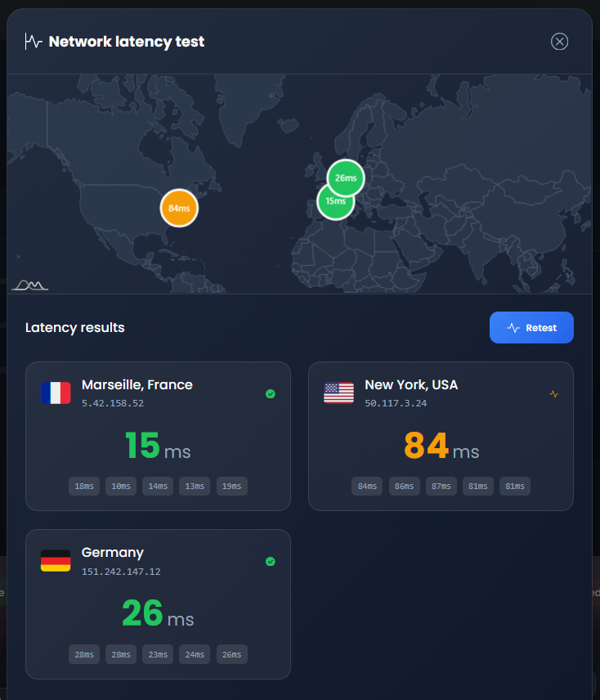Viewport: 600px width, 700px height.
Task: Click the Germany IP address 151.242.147.12
Action: point(121,572)
